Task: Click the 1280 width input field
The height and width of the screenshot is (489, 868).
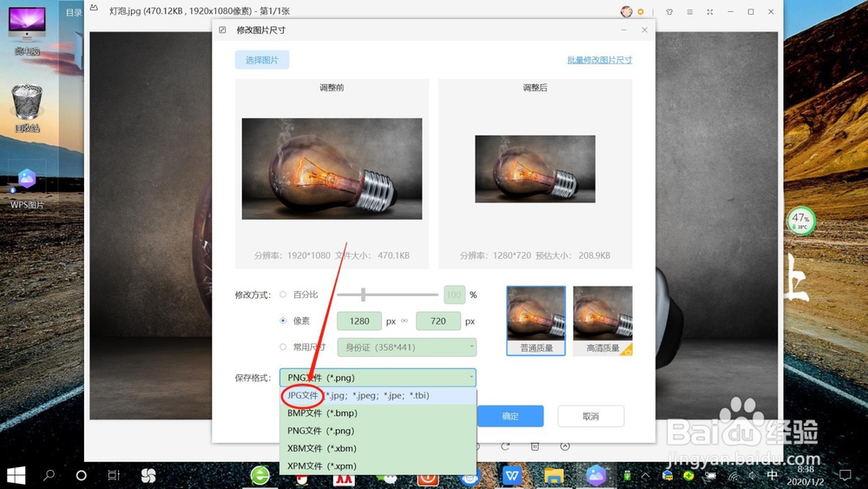Action: tap(359, 321)
